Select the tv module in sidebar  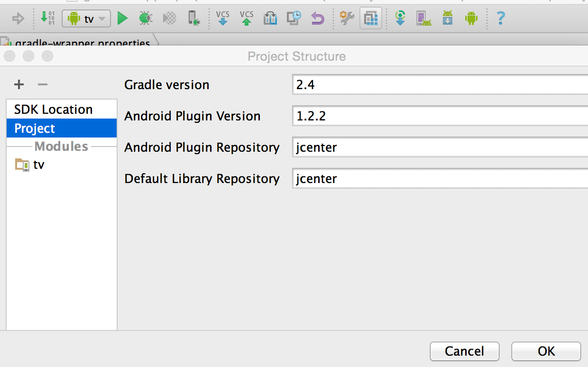click(62, 165)
